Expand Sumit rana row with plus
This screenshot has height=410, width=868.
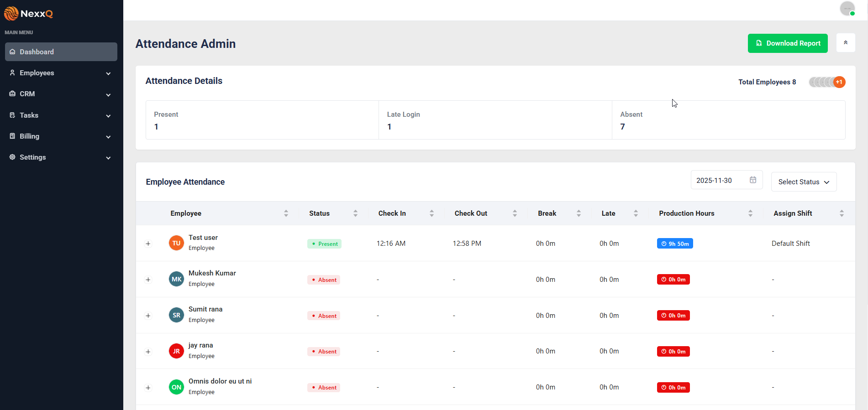point(148,316)
